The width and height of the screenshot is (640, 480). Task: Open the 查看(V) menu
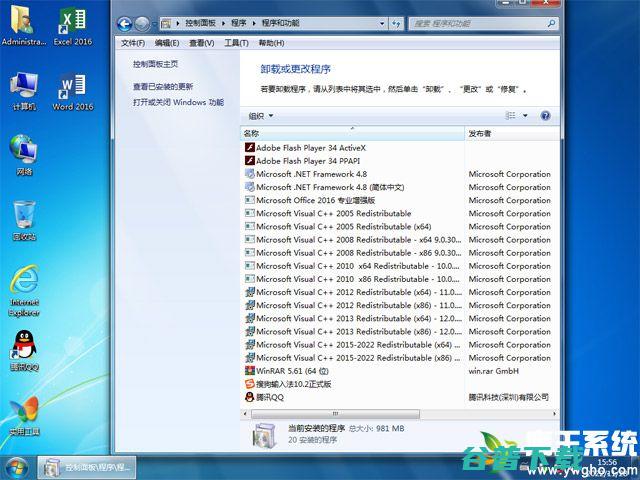tap(202, 43)
